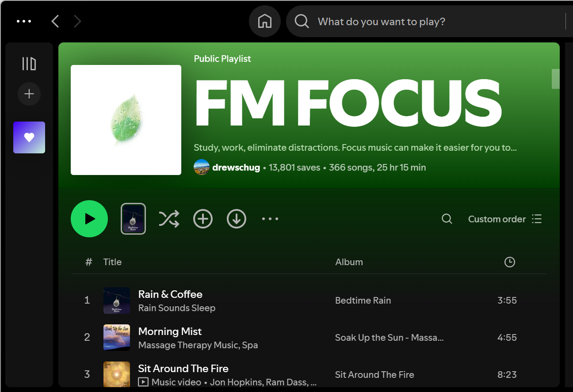Toggle shuffle for the playlist
The image size is (573, 392).
point(169,219)
